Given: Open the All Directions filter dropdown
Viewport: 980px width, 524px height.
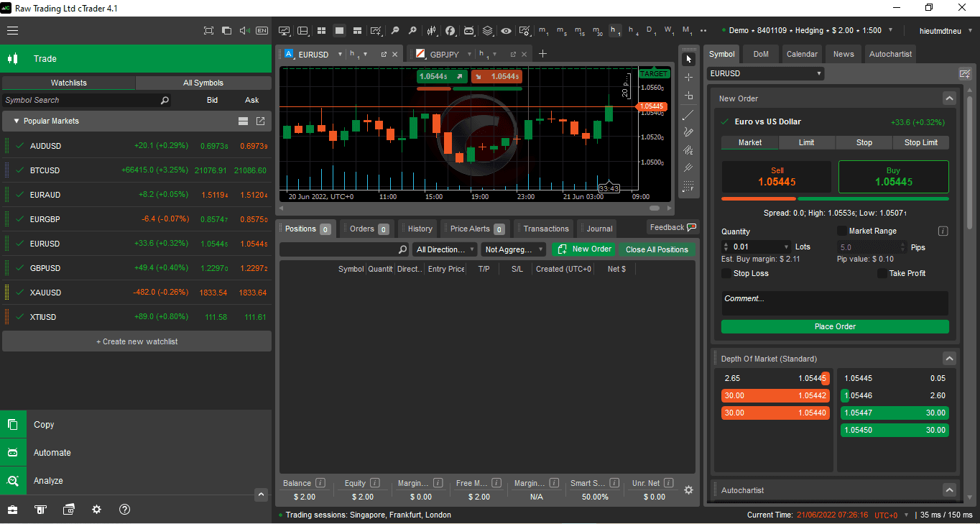Looking at the screenshot, I should 445,249.
